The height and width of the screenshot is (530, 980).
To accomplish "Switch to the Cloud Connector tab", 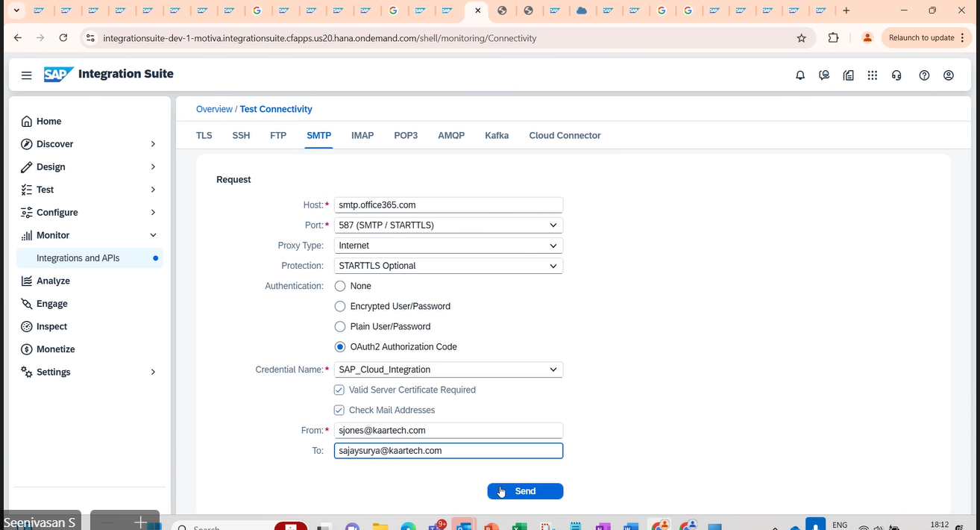I will (x=565, y=136).
